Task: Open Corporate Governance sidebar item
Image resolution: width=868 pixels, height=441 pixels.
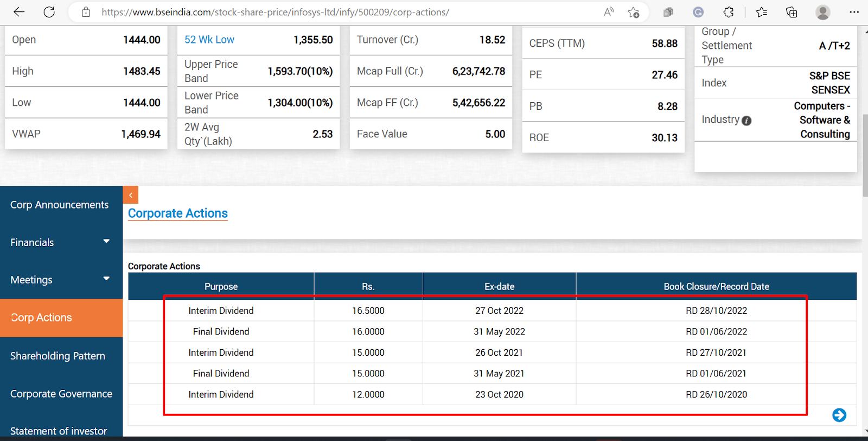Action: click(x=61, y=394)
